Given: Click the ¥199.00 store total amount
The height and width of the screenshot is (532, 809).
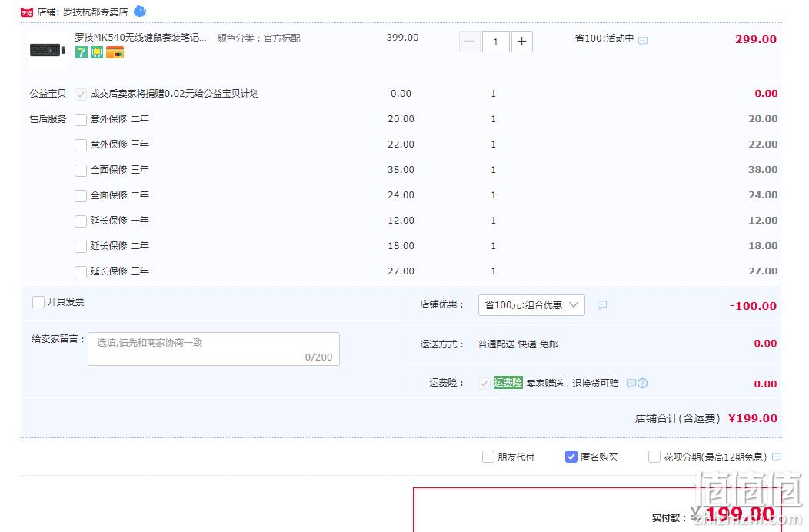Looking at the screenshot, I should [x=753, y=418].
